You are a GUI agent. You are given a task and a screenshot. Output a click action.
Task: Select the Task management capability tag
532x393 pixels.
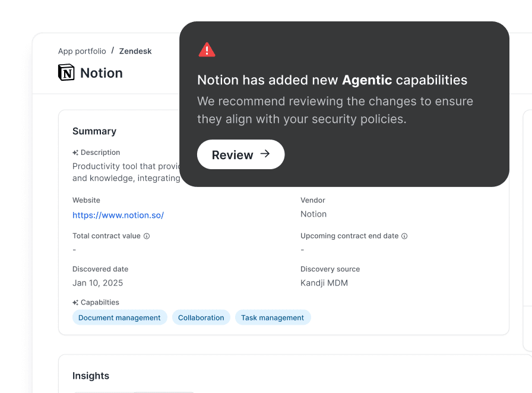[x=273, y=318]
